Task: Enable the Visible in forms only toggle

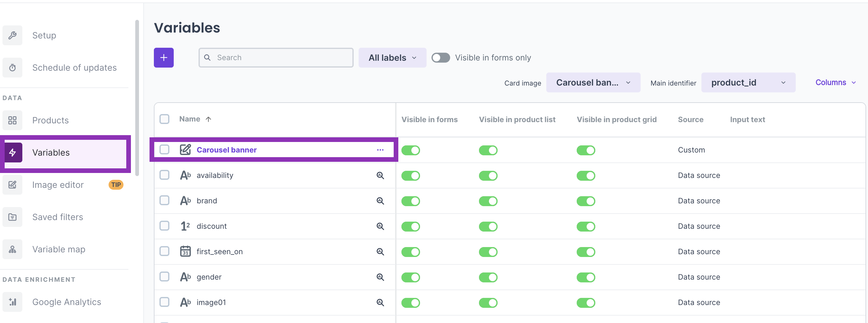Action: coord(441,58)
